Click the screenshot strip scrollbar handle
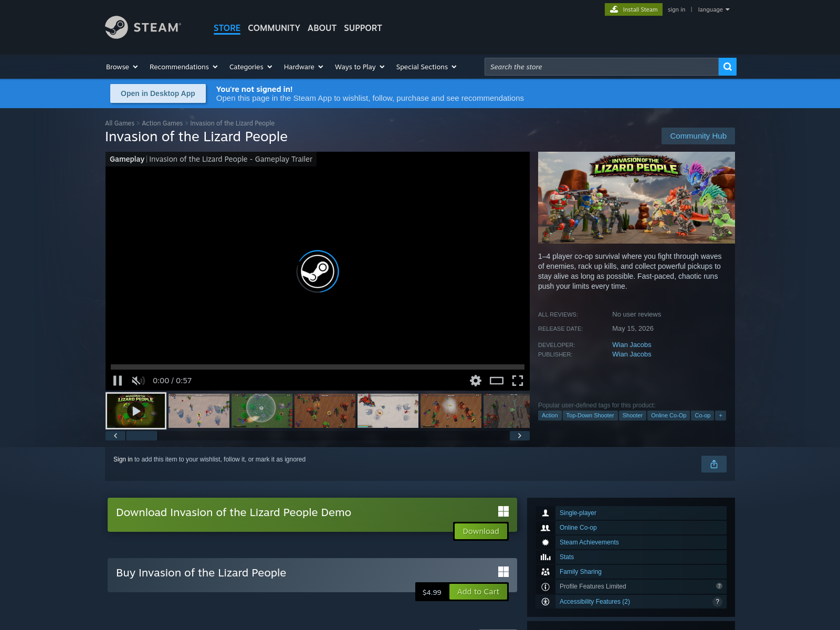 142,436
